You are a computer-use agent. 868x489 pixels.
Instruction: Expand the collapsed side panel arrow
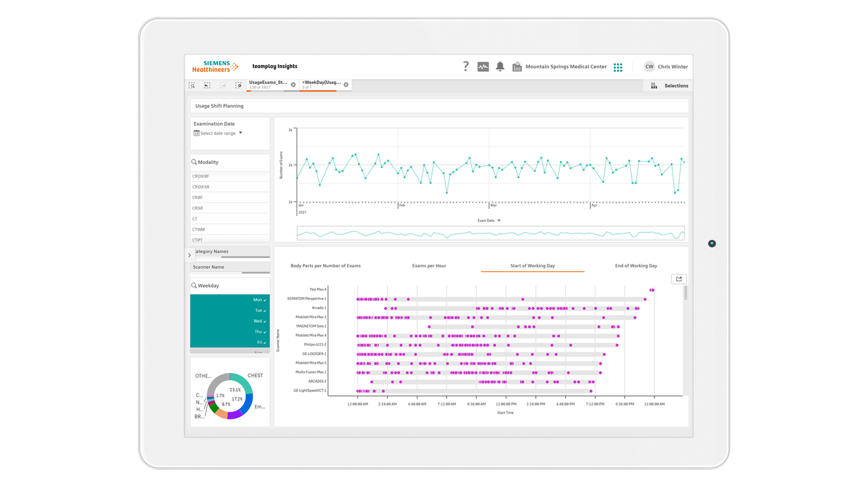(189, 255)
